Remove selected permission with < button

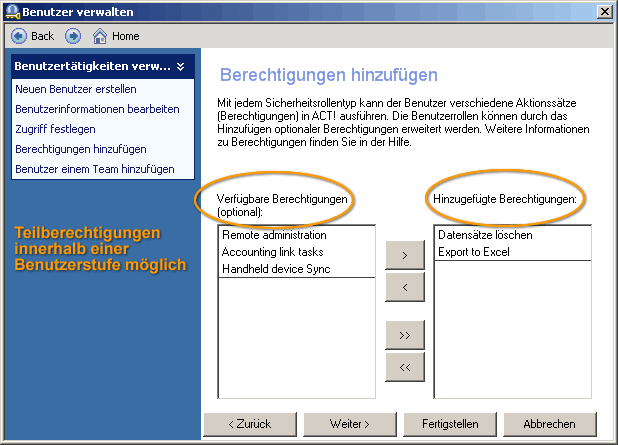click(x=404, y=287)
